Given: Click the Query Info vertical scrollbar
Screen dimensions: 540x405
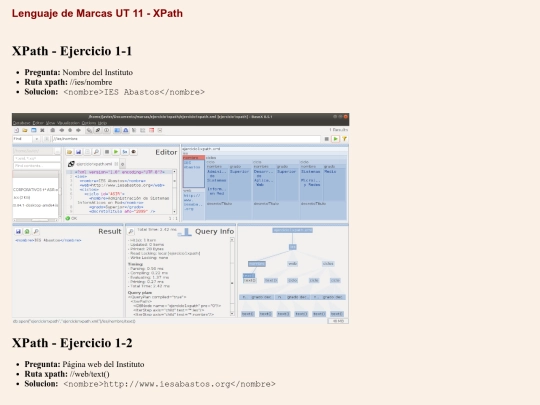Looking at the screenshot, I should [232, 277].
